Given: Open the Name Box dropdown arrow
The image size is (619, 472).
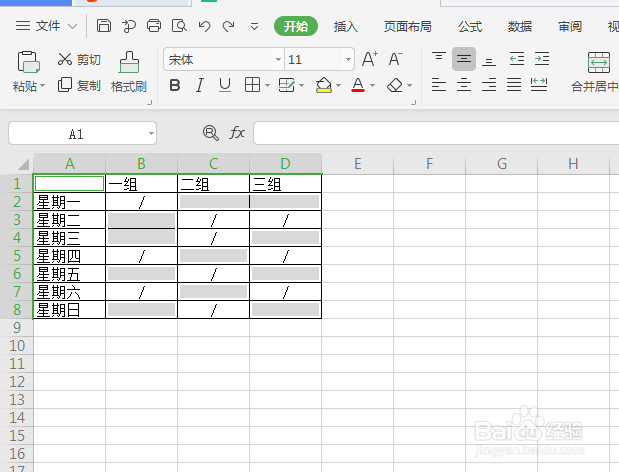Looking at the screenshot, I should 151,133.
